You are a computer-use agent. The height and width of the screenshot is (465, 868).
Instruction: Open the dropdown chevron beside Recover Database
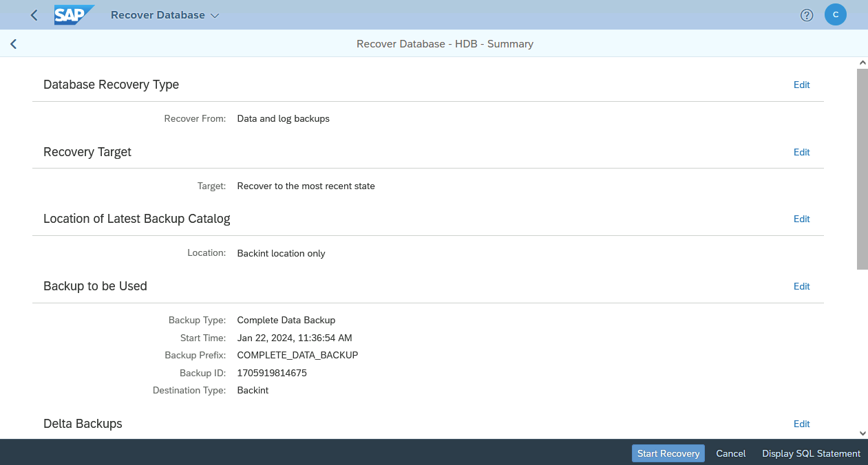point(214,14)
